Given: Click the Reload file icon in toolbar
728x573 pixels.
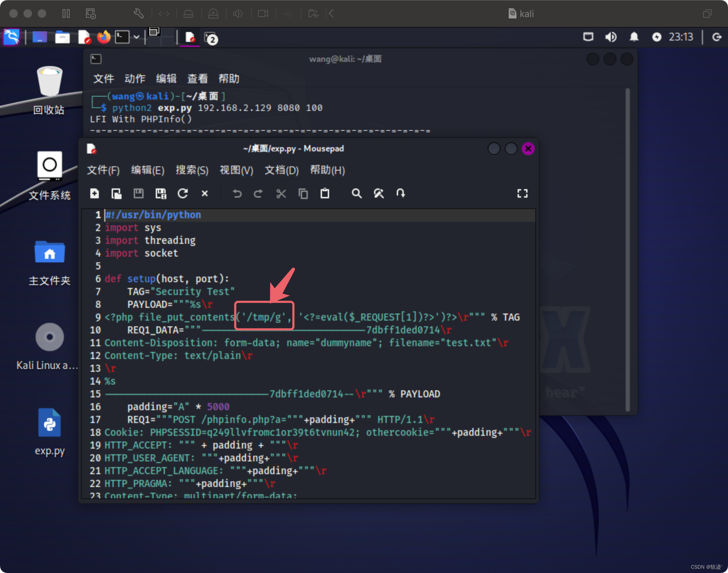Looking at the screenshot, I should click(183, 193).
